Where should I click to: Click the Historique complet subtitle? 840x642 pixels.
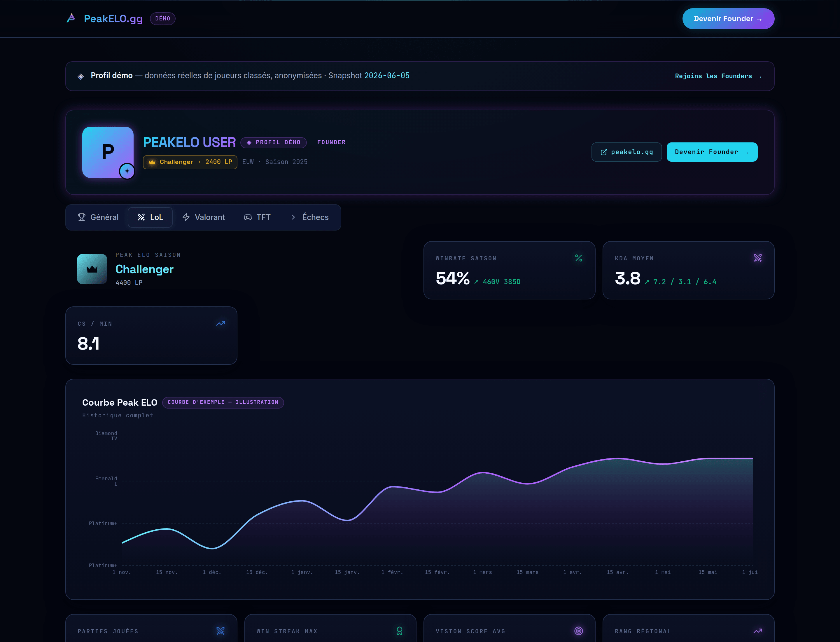click(118, 416)
